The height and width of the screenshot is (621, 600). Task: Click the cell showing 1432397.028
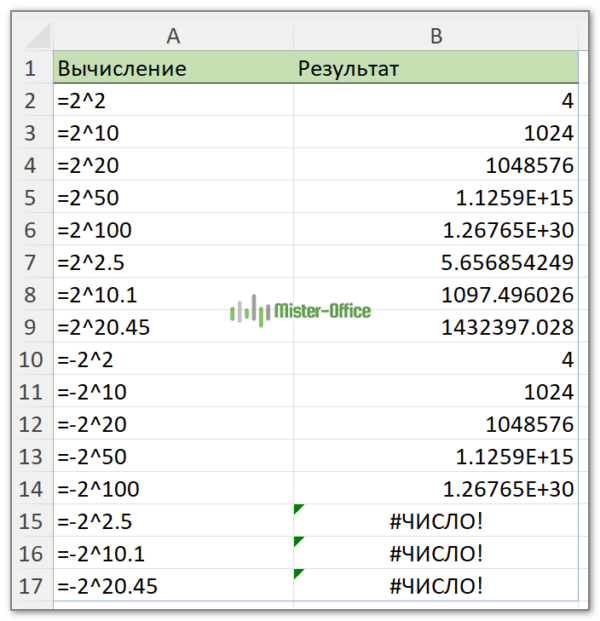pyautogui.click(x=436, y=327)
